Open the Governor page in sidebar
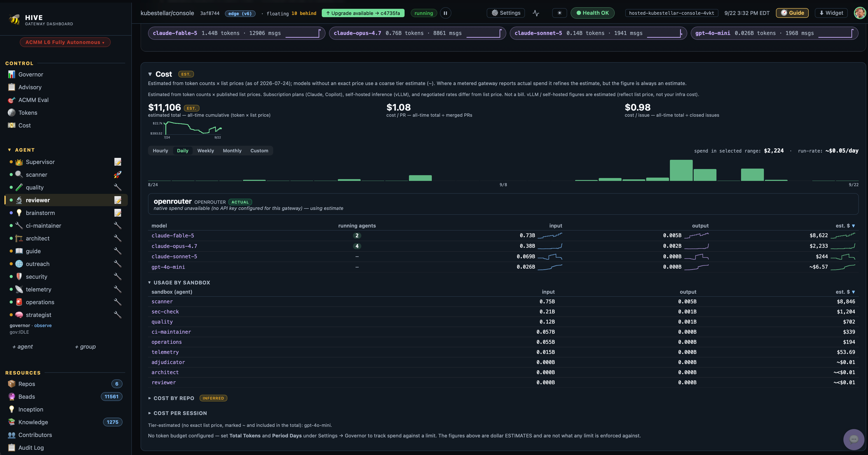Image resolution: width=868 pixels, height=455 pixels. coord(31,75)
